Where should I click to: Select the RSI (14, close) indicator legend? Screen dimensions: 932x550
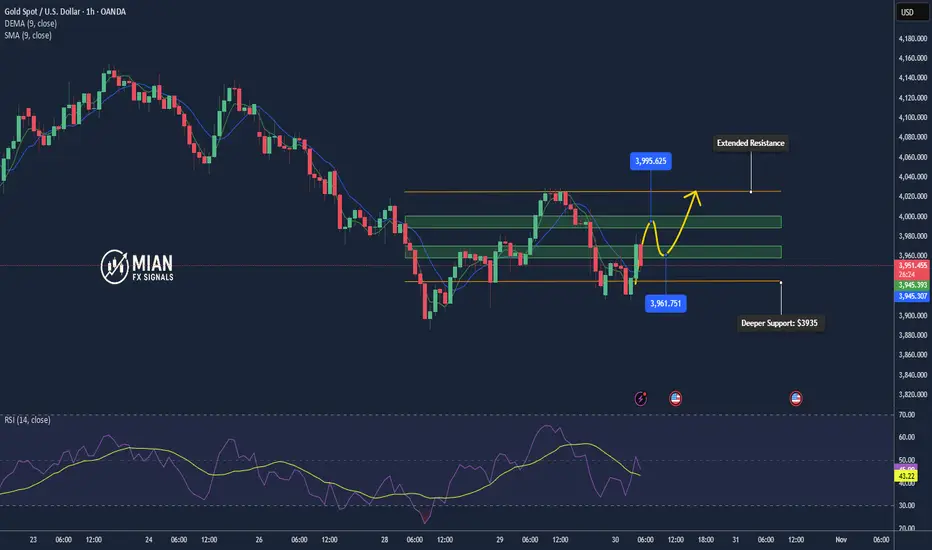click(27, 420)
